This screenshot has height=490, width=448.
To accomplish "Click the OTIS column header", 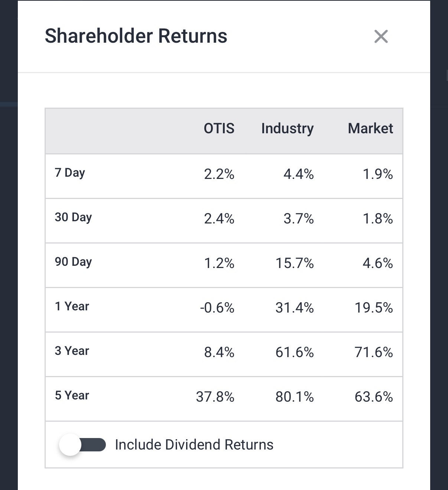I will click(x=219, y=128).
